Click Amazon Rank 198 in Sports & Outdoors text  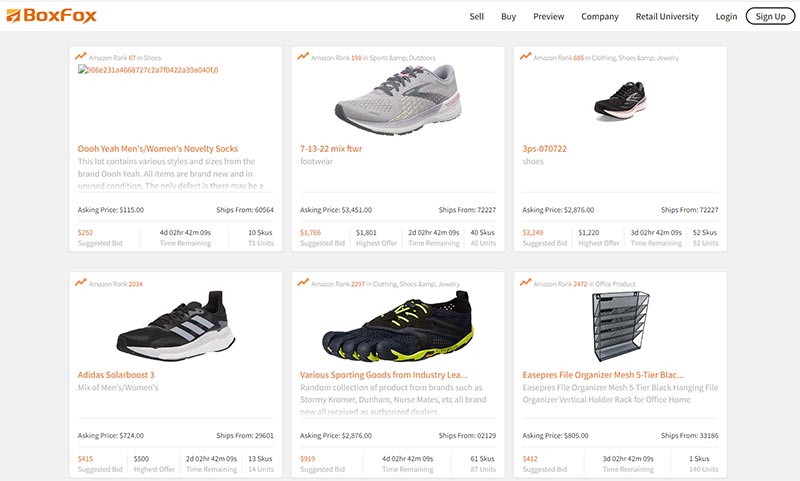(373, 58)
